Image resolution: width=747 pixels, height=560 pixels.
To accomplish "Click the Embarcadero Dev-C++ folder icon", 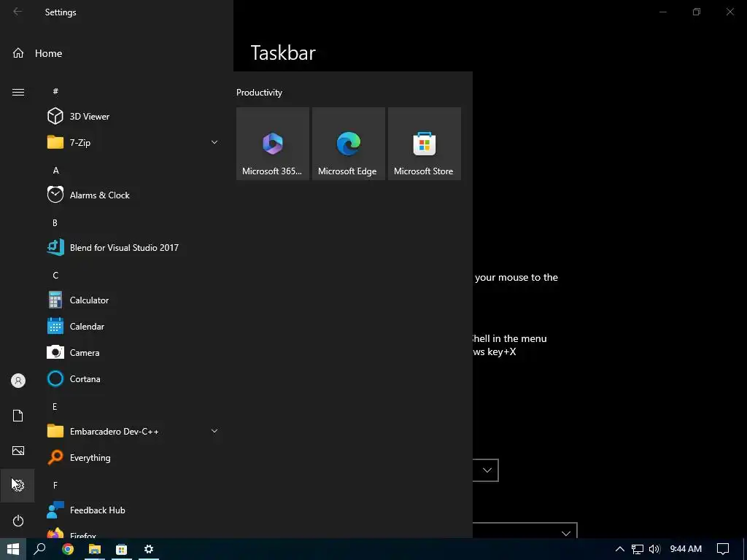I will click(55, 431).
